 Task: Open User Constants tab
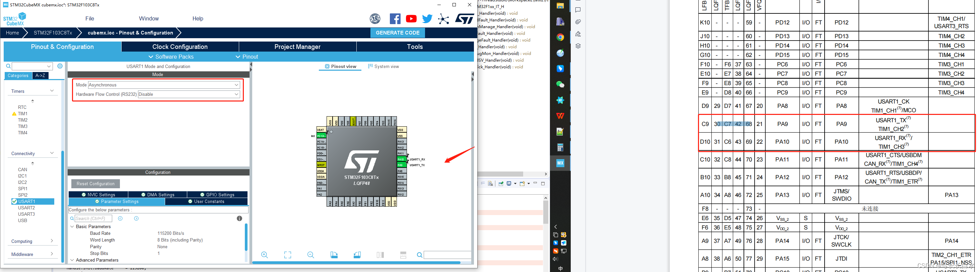click(206, 202)
